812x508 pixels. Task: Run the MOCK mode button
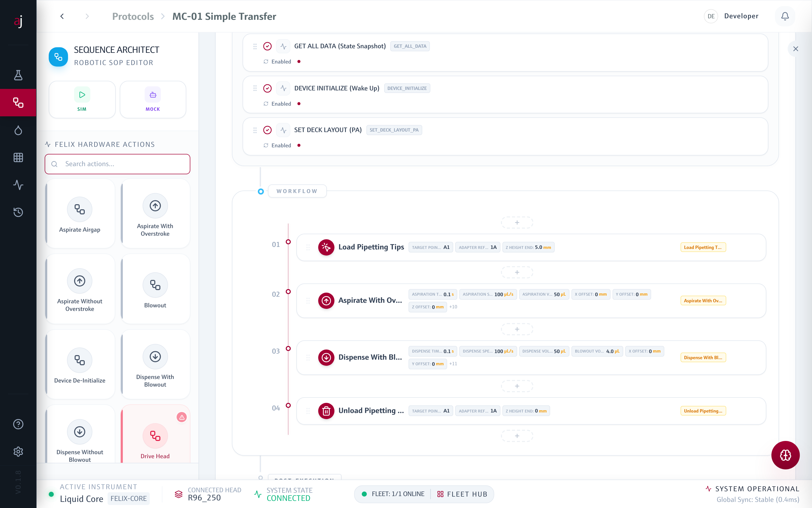tap(153, 100)
